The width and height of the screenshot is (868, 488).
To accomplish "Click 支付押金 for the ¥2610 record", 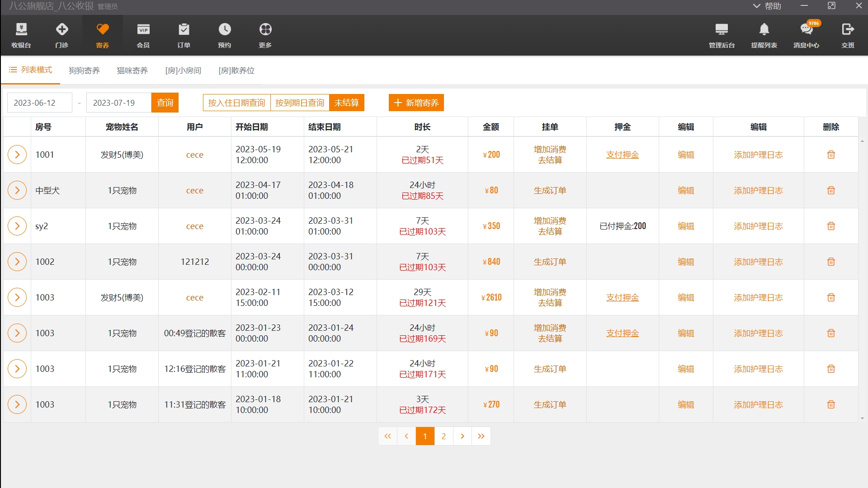I will 623,297.
